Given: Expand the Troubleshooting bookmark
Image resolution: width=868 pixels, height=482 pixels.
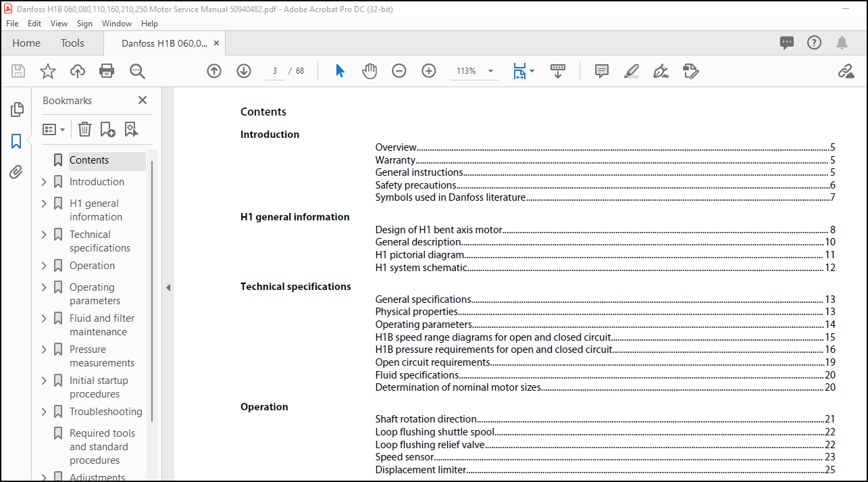Looking at the screenshot, I should (x=44, y=412).
